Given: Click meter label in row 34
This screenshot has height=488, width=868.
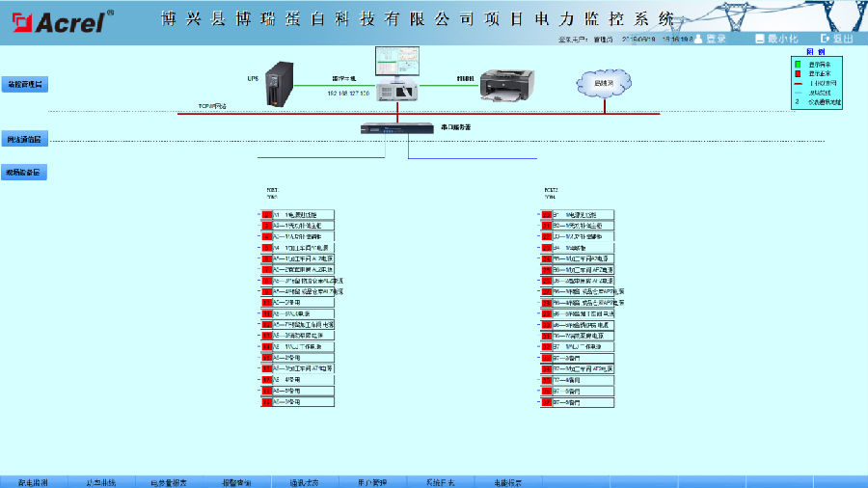Looking at the screenshot, I should [583, 369].
